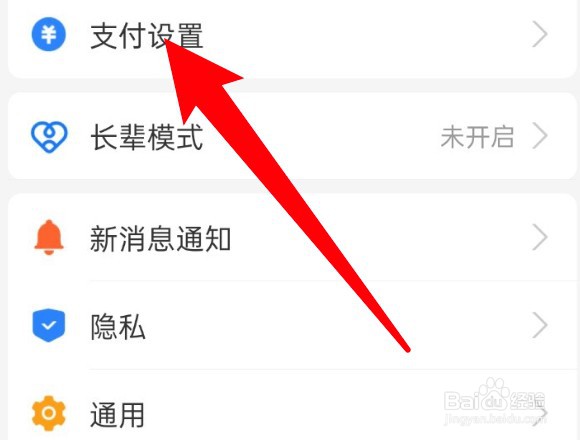
Task: Click the red arrow annotation
Action: click(285, 194)
